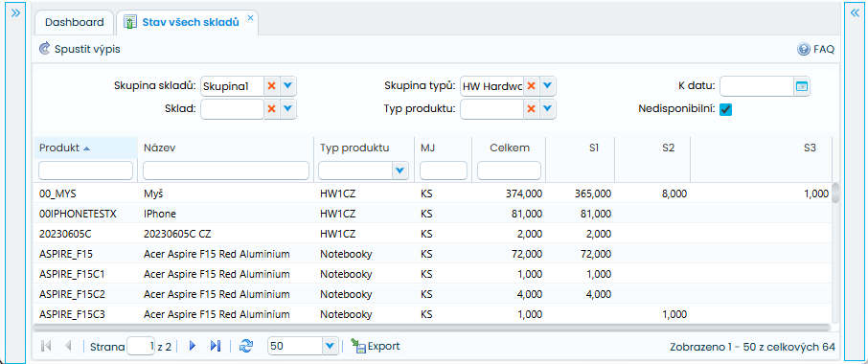Expand the left side panel chevrons
The image size is (868, 364).
click(x=15, y=12)
